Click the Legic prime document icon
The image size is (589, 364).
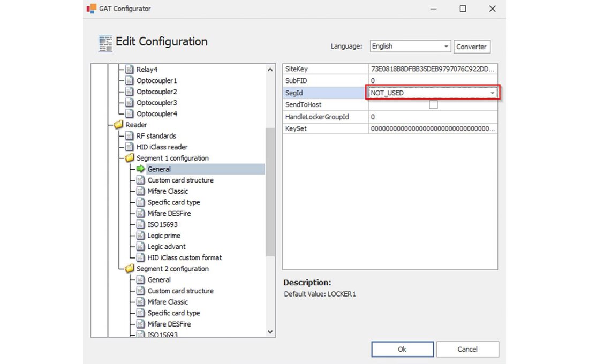[x=140, y=236]
